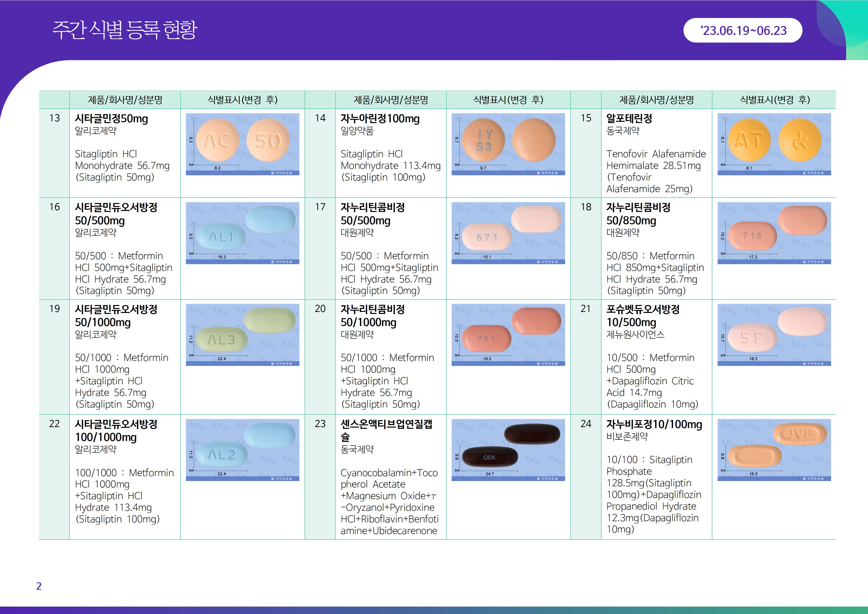Image resolution: width=868 pixels, height=614 pixels.
Task: Click the green AL3 tablet image
Action: 242,334
